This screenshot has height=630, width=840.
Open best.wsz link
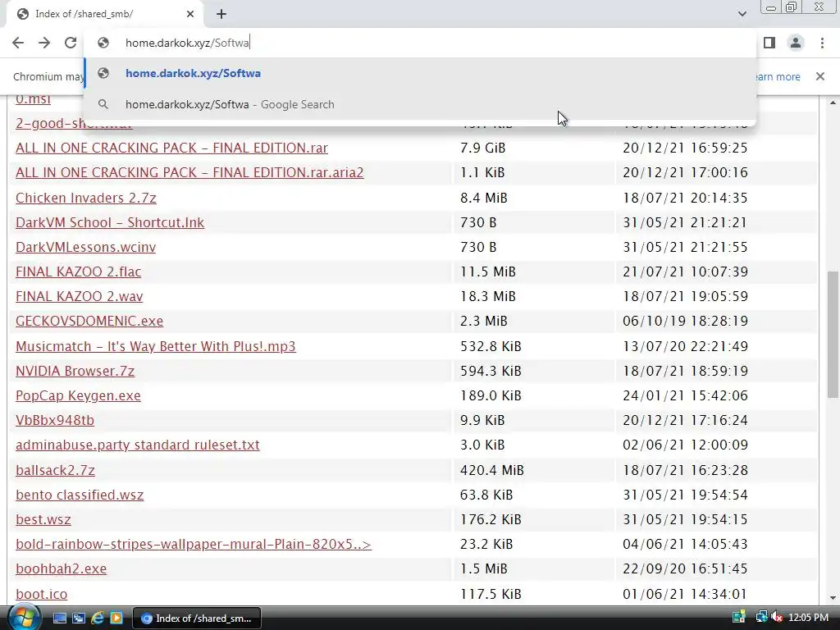pos(43,519)
